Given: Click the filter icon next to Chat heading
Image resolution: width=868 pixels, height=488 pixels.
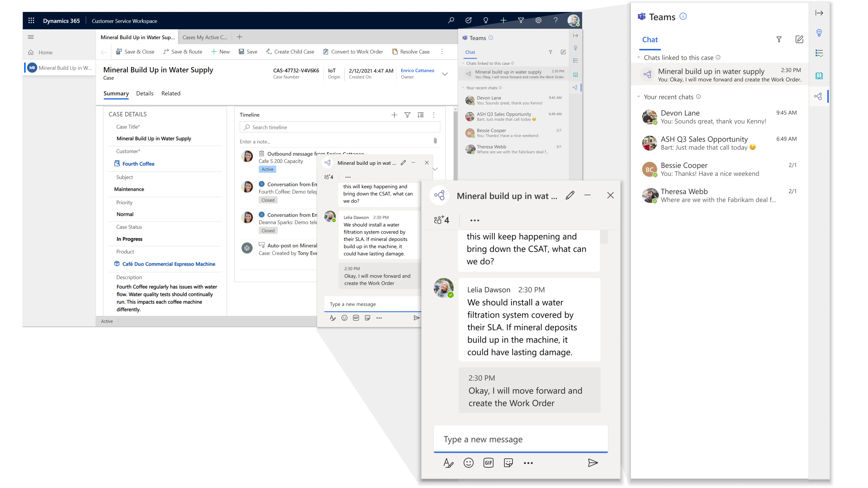Looking at the screenshot, I should (x=779, y=39).
